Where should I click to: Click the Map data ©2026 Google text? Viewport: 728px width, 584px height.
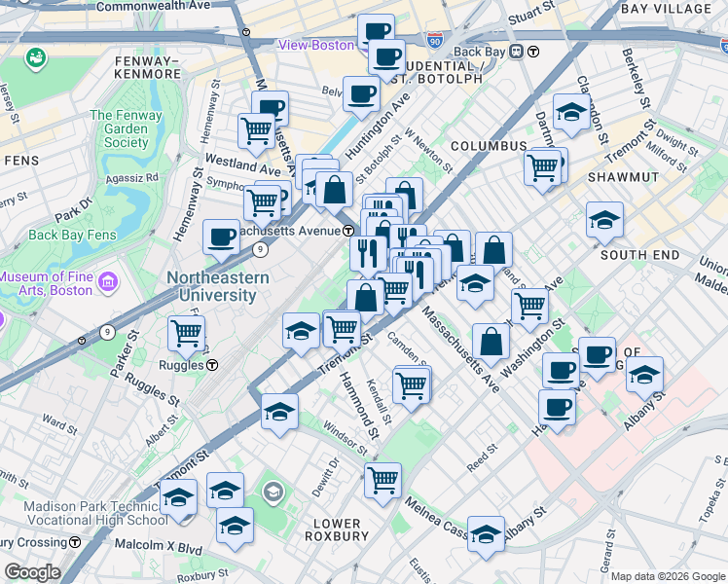point(668,576)
